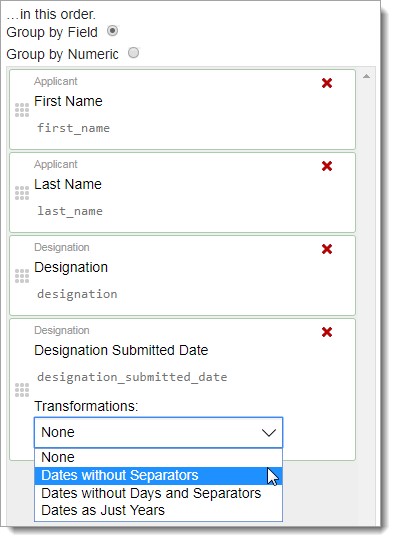Click the Transformations: label
The image size is (396, 542).
(86, 406)
